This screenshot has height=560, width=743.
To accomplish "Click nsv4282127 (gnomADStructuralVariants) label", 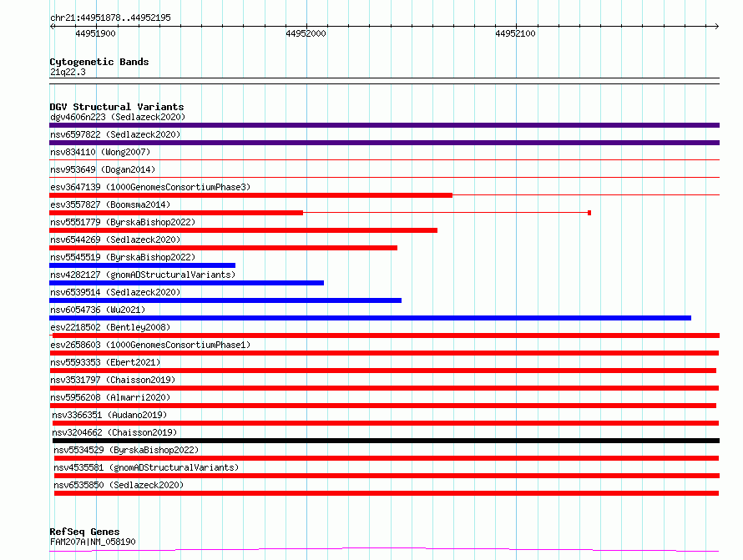I will (143, 275).
